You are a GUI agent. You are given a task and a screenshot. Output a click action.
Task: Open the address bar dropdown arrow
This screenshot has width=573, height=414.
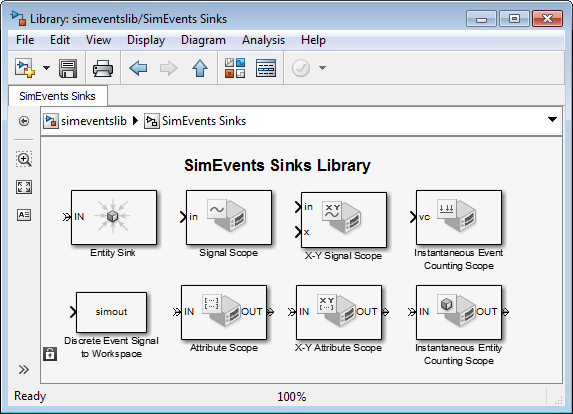pos(553,119)
